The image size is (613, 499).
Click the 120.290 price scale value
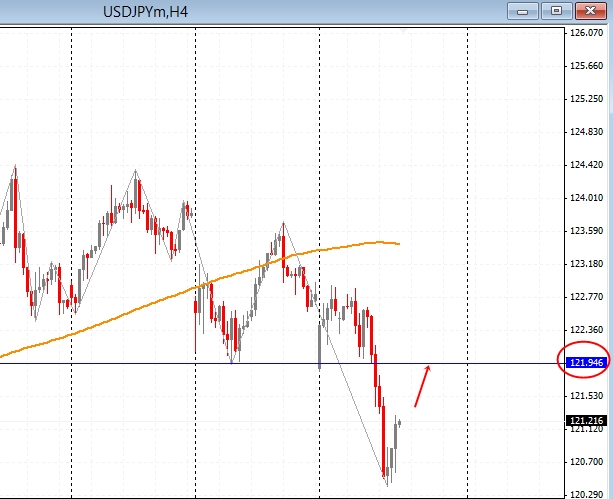coord(587,495)
